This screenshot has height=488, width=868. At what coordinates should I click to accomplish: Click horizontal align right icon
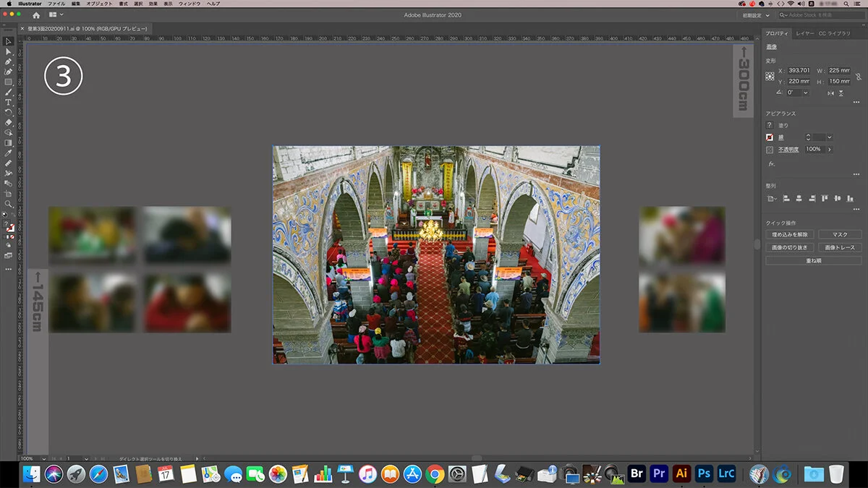812,199
